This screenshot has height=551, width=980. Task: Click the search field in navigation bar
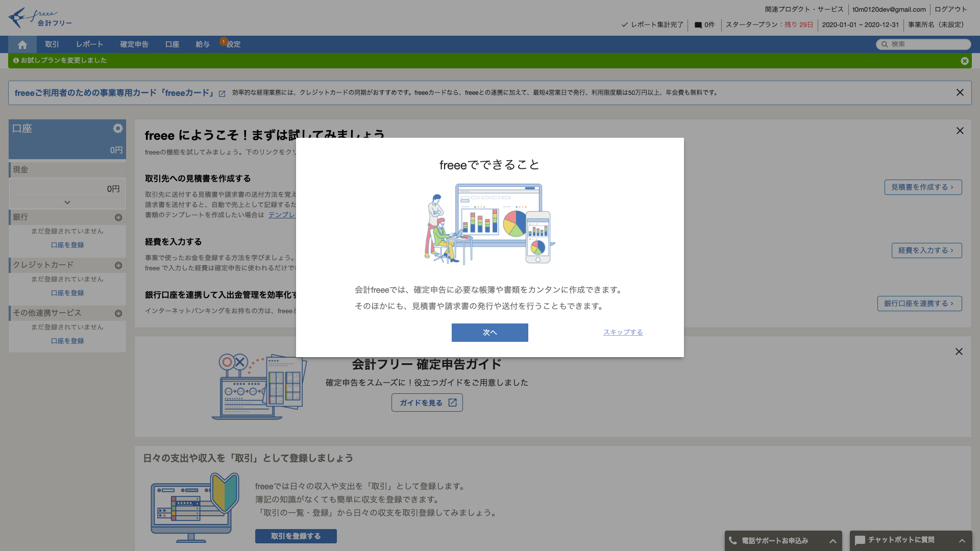923,44
